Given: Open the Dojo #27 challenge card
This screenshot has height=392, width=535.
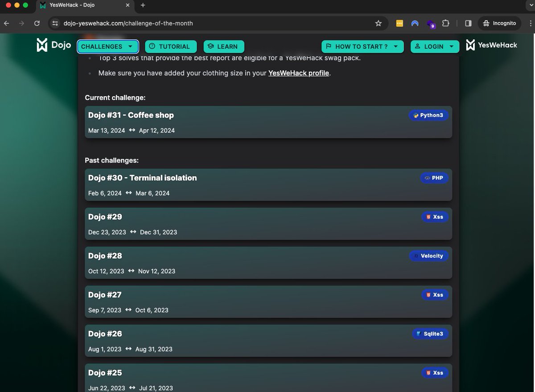Looking at the screenshot, I should click(268, 302).
